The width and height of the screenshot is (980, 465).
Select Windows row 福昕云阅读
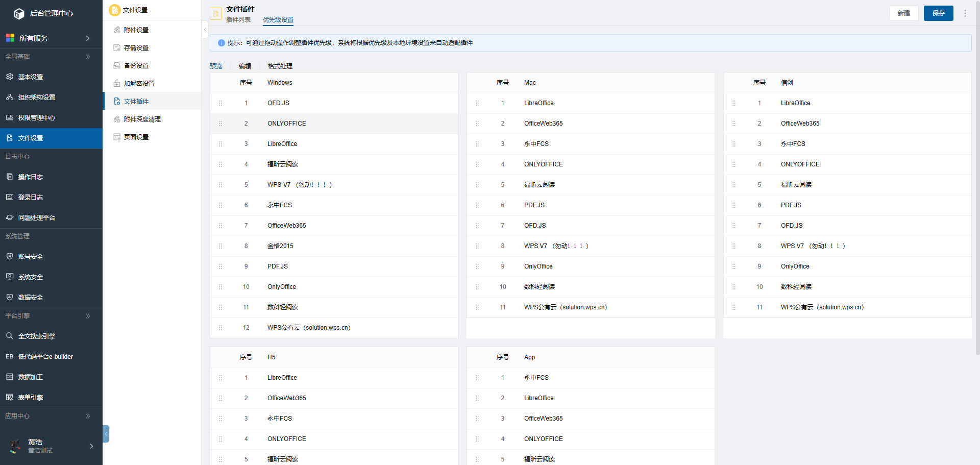pyautogui.click(x=334, y=164)
